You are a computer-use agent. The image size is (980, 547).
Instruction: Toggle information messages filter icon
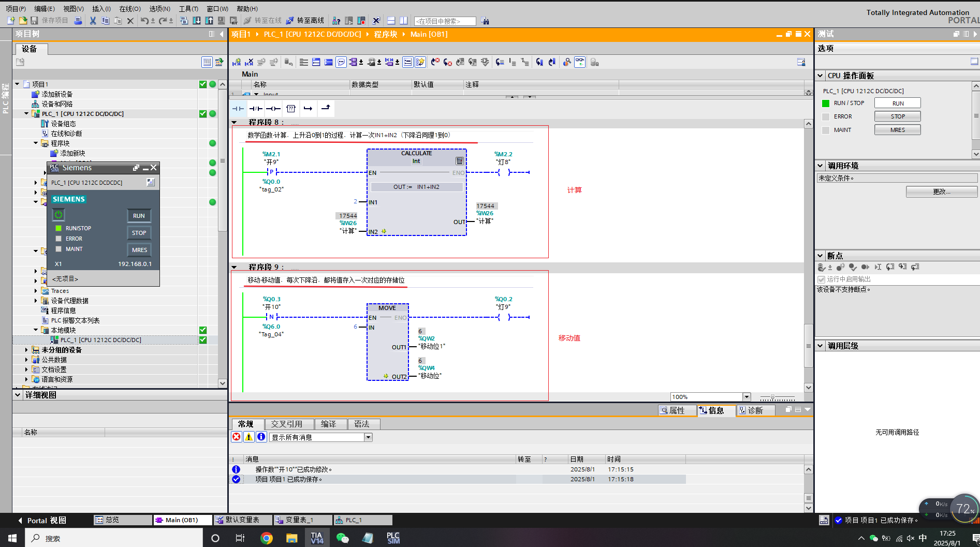(261, 437)
